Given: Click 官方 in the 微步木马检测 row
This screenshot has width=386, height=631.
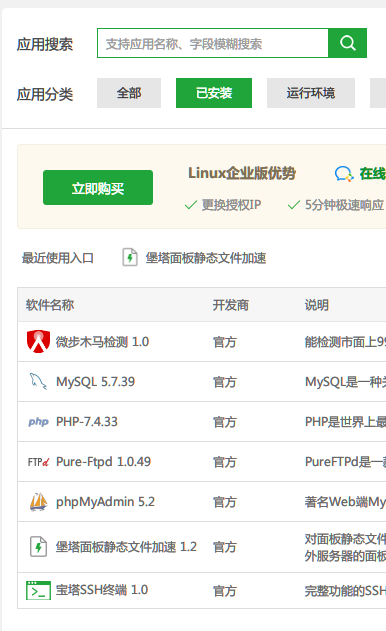Looking at the screenshot, I should point(225,342).
